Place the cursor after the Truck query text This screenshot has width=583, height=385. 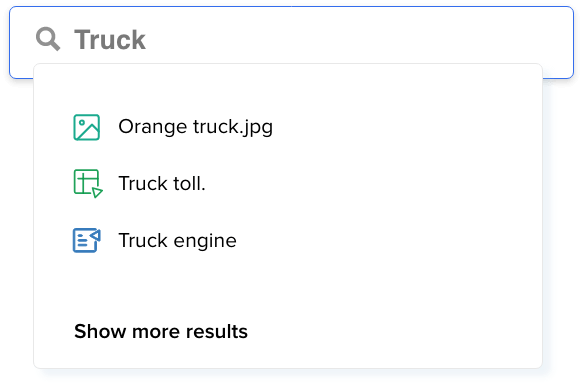click(147, 39)
